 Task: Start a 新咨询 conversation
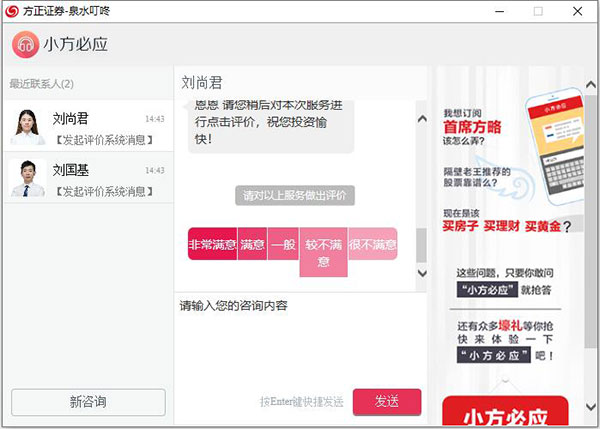88,402
